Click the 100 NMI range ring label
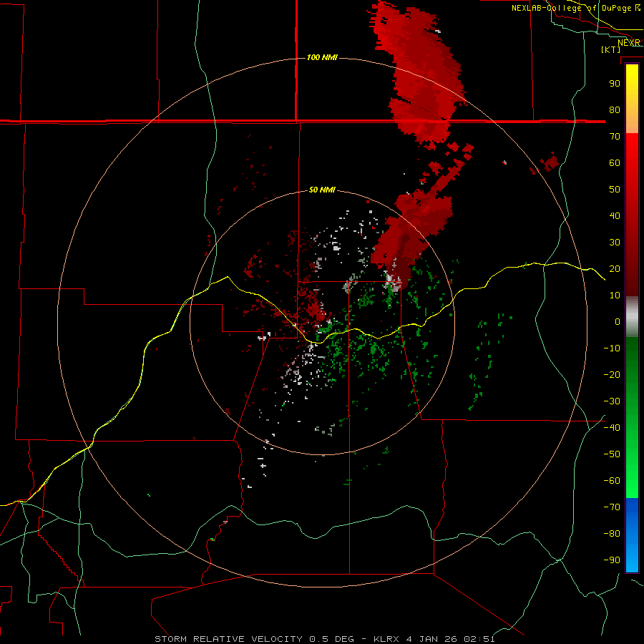The width and height of the screenshot is (644, 644). point(322,57)
